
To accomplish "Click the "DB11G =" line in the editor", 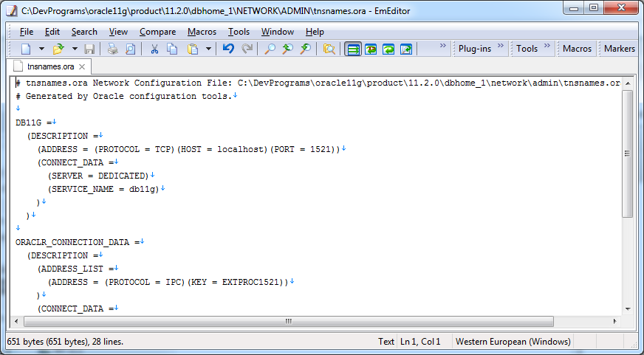I will 34,123.
